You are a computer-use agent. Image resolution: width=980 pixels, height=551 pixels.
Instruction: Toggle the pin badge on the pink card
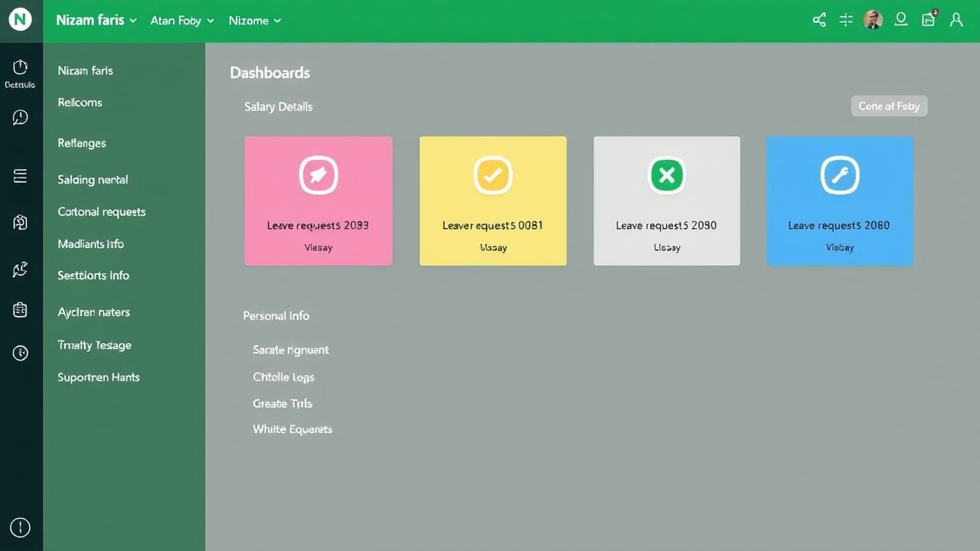(318, 174)
